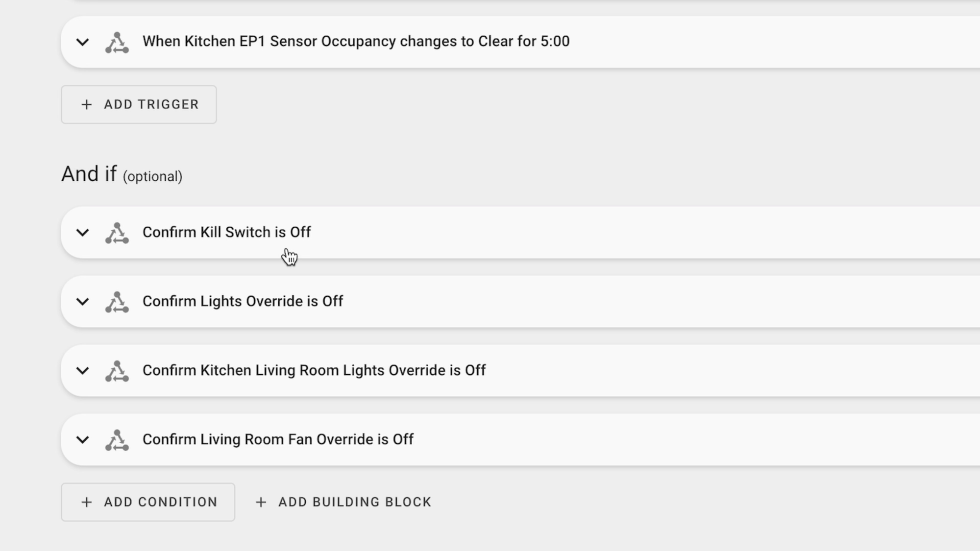This screenshot has height=551, width=980.
Task: Click the state icon beside Confirm Kill Switch is Off
Action: click(117, 233)
